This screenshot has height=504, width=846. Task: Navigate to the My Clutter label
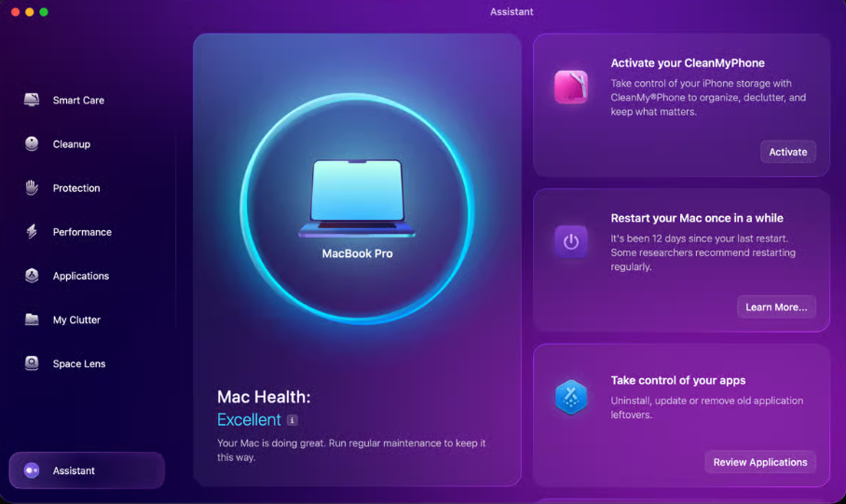click(76, 320)
